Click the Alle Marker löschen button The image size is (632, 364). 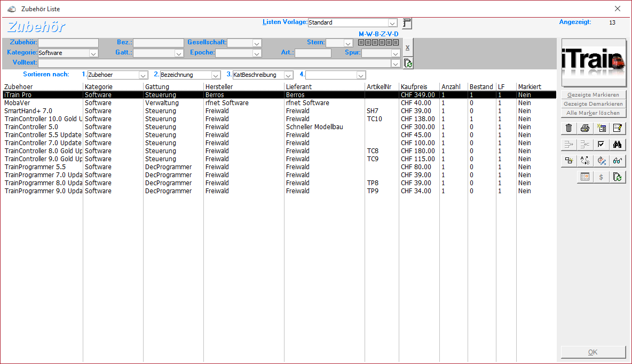[594, 113]
